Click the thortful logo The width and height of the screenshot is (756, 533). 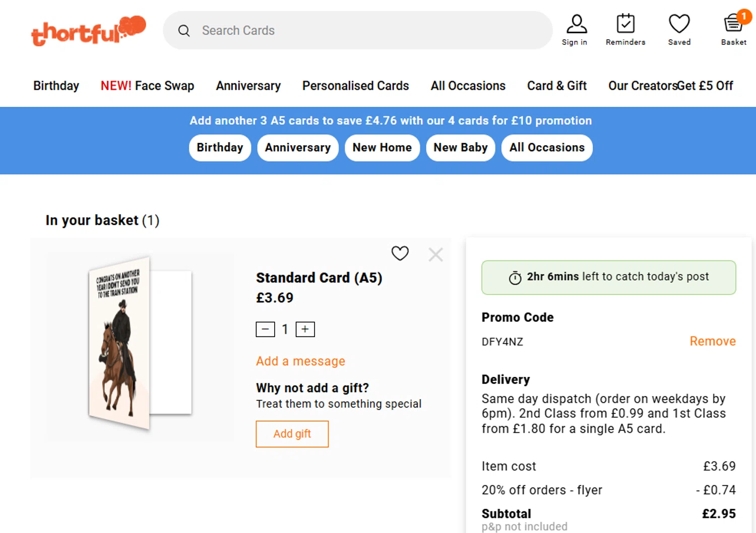point(88,31)
